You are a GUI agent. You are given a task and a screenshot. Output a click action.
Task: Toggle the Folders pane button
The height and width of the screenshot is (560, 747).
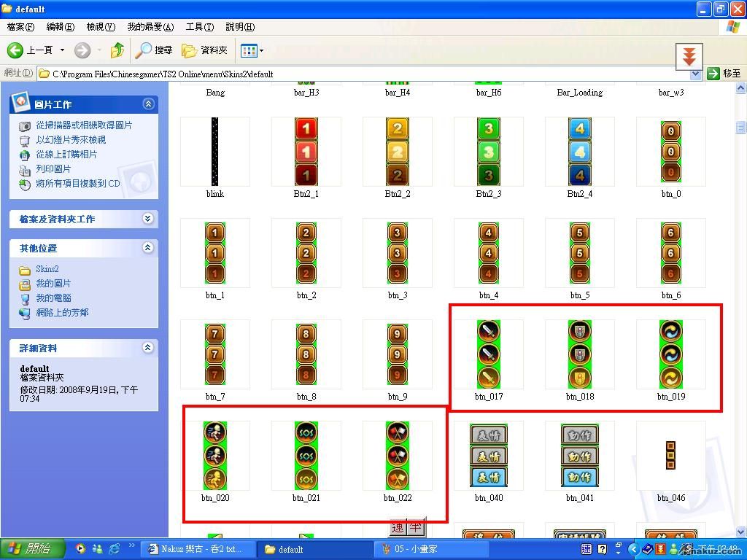(205, 50)
